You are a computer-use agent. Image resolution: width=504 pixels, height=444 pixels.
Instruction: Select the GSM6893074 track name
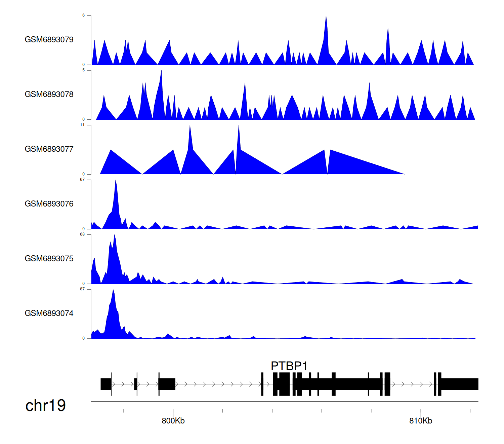(x=49, y=313)
